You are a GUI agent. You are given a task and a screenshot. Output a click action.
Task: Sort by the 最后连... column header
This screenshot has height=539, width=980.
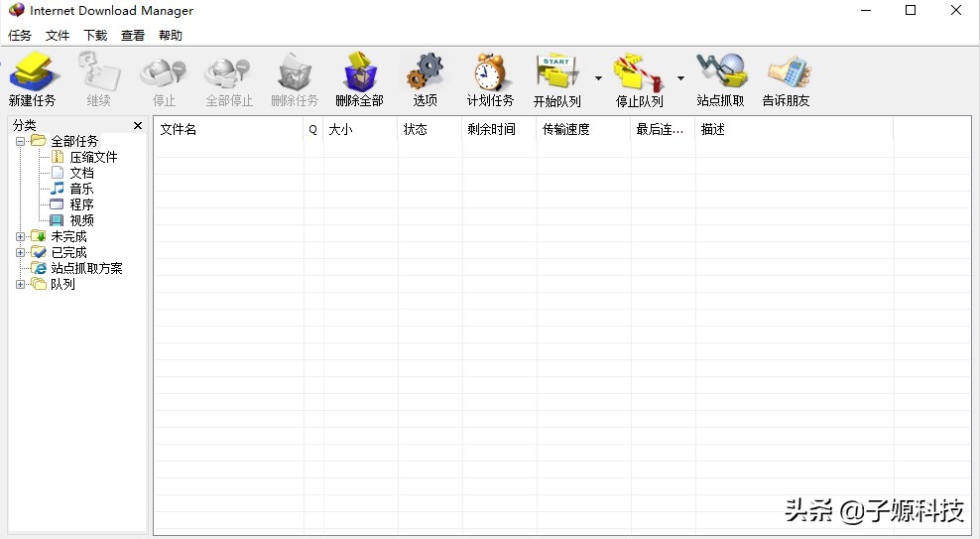(664, 129)
